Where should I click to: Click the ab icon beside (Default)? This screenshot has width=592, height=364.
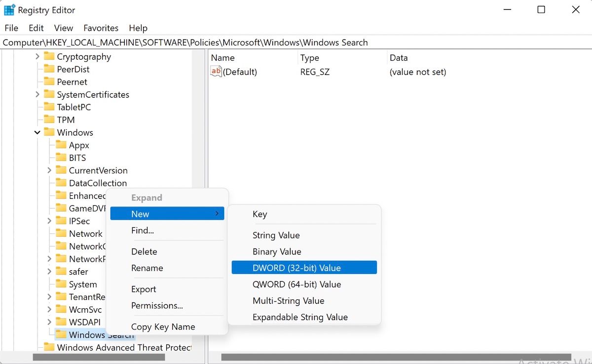[x=216, y=72]
